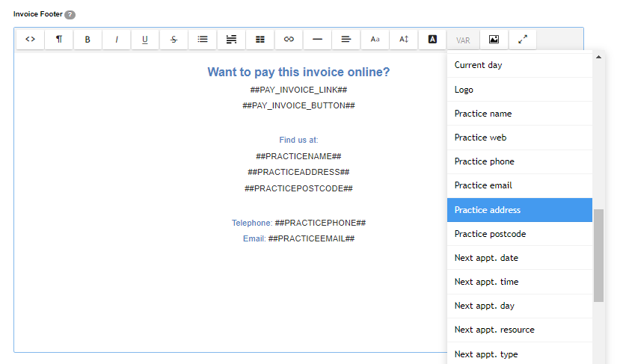Click the paragraph format icon
The image size is (623, 364).
(59, 40)
